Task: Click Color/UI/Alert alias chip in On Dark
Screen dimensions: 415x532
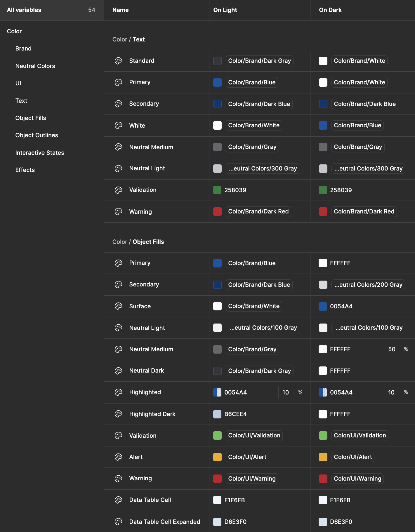Action: coord(353,457)
